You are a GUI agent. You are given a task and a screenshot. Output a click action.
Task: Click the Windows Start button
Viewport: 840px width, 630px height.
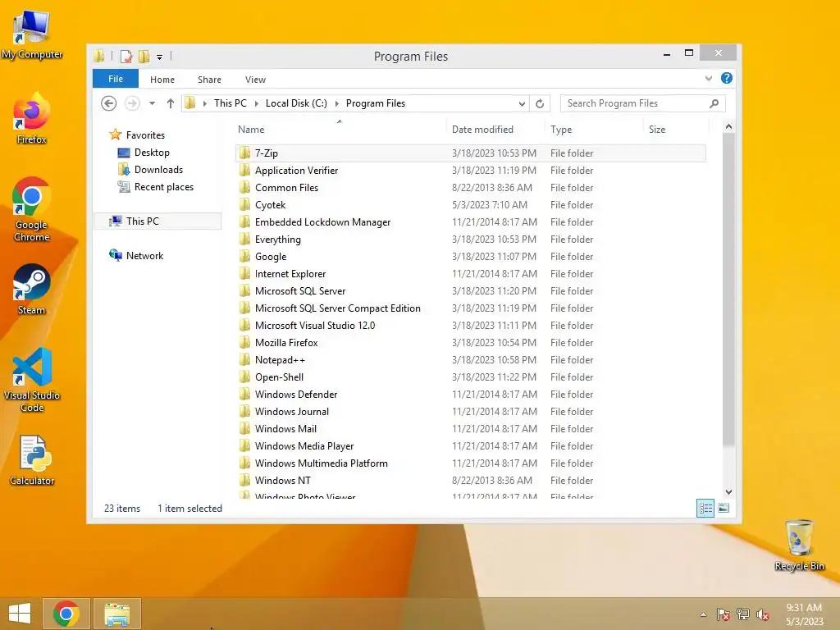20,614
